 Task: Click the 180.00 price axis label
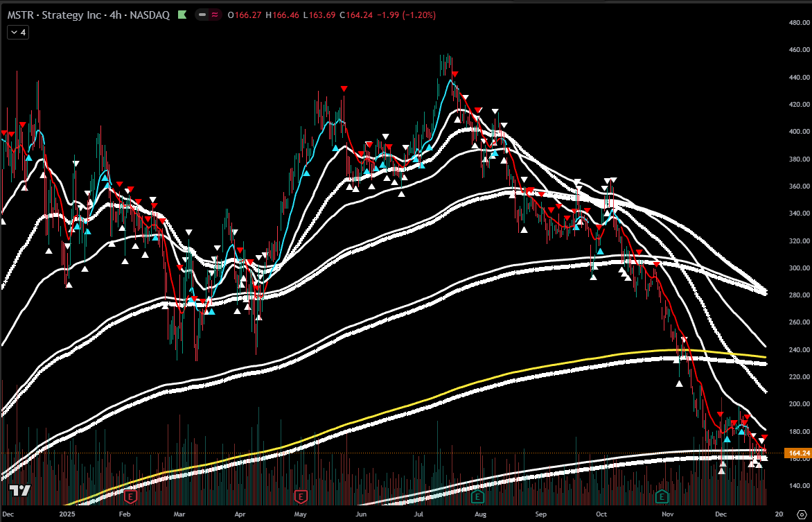coord(799,432)
